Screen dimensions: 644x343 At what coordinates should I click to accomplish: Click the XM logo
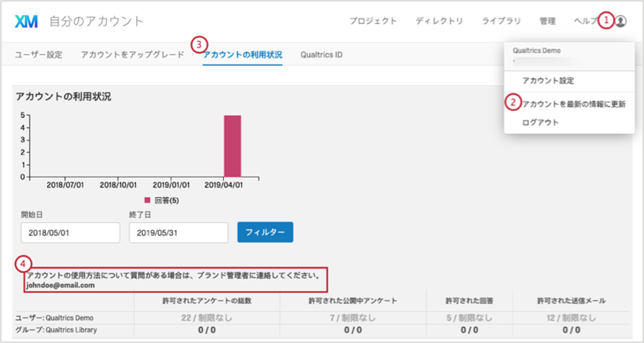click(x=26, y=21)
